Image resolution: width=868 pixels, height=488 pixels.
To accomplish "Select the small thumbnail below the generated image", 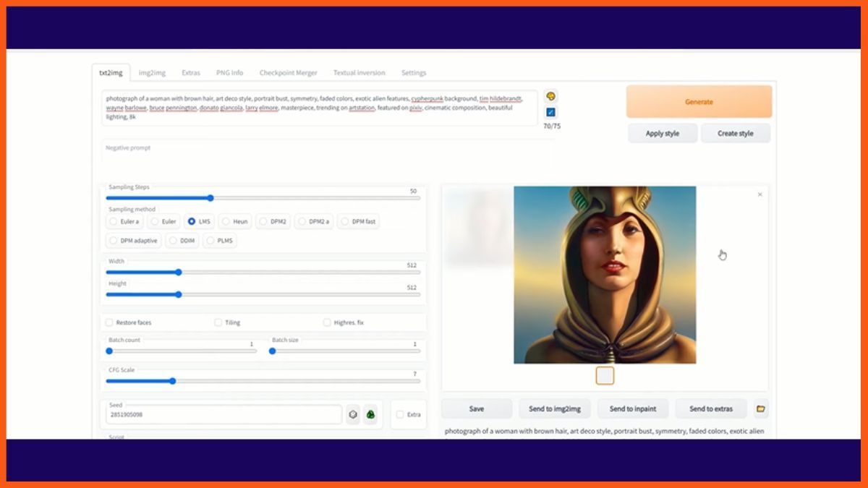I will coord(605,375).
